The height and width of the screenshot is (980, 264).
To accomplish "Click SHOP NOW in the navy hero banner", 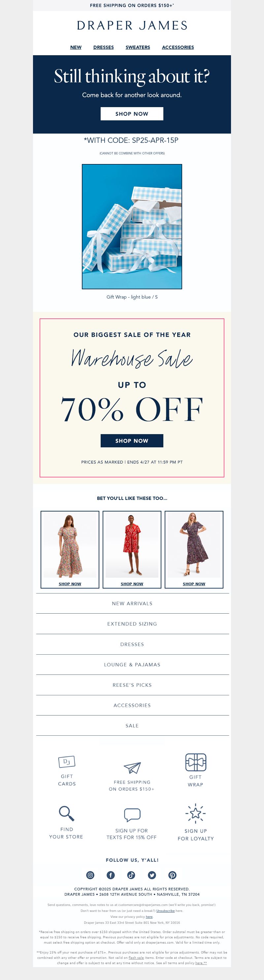I will point(132,114).
